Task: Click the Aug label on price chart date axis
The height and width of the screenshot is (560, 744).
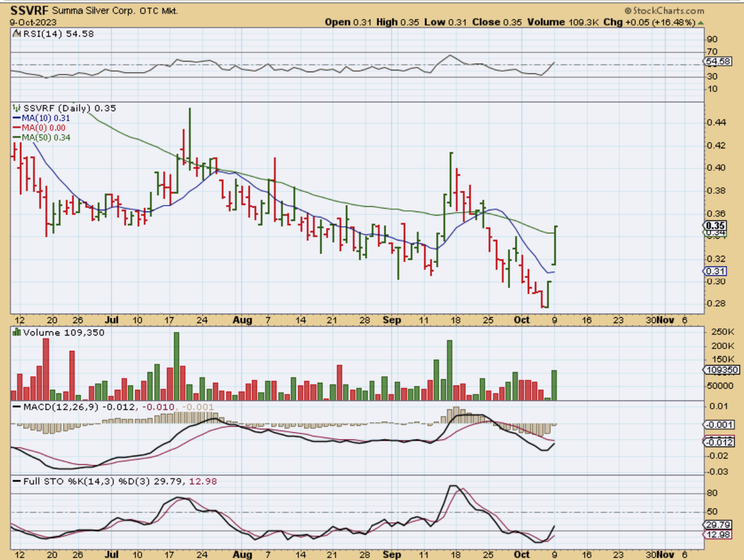Action: point(242,320)
